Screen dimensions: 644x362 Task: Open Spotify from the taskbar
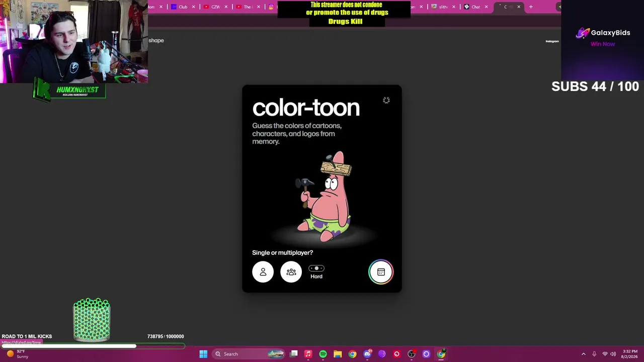point(323,354)
